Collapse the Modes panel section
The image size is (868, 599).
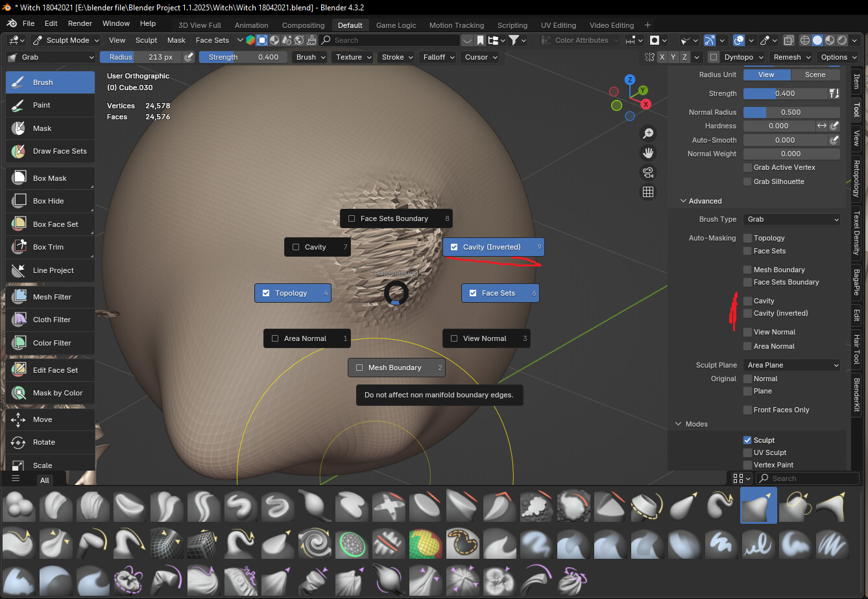click(692, 424)
